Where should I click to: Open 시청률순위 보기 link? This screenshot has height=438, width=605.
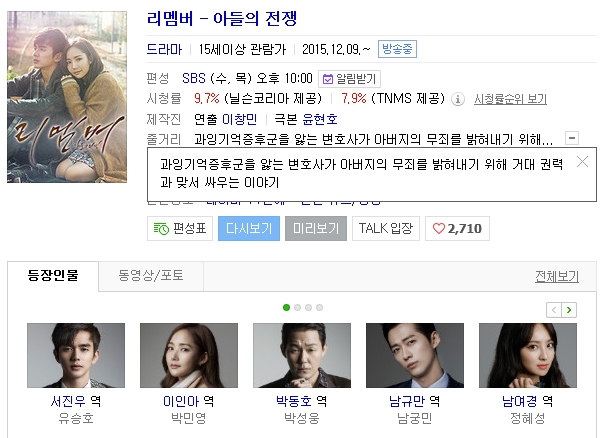pos(510,99)
